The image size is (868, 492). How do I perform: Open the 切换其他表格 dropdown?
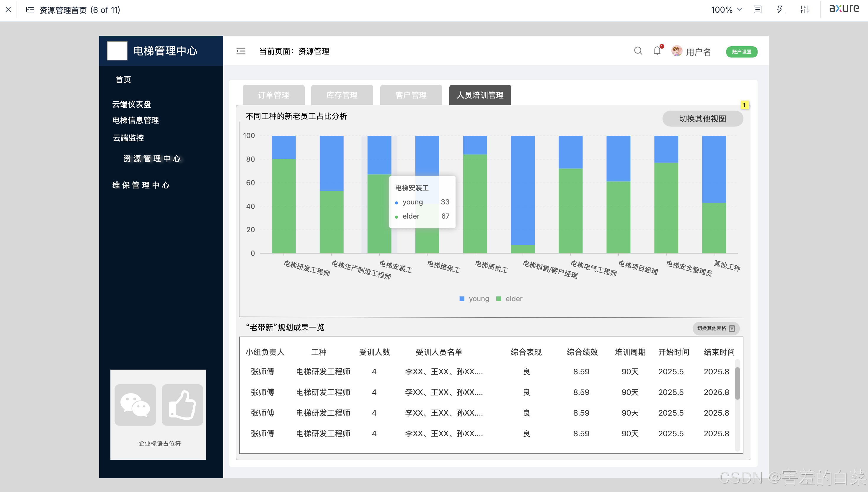point(716,329)
